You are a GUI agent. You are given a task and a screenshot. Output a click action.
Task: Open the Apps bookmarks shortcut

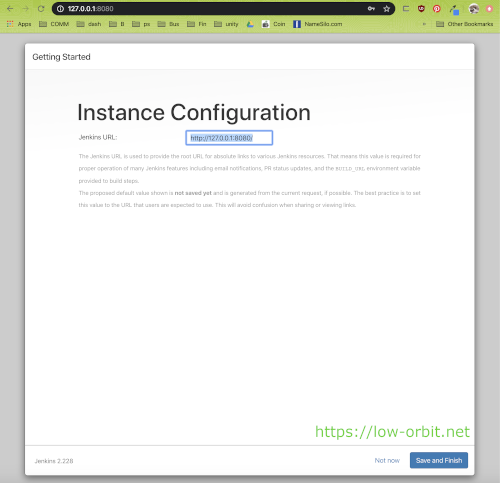point(19,24)
